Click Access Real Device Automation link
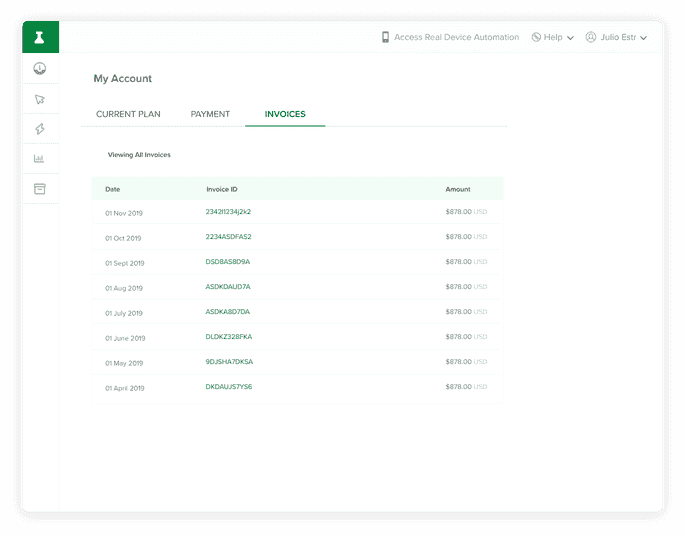The width and height of the screenshot is (685, 536). click(x=456, y=37)
